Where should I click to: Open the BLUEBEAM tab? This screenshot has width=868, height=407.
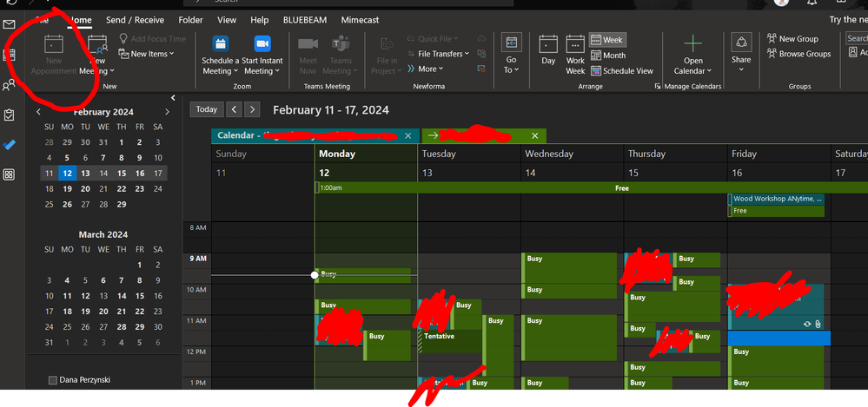pyautogui.click(x=305, y=20)
